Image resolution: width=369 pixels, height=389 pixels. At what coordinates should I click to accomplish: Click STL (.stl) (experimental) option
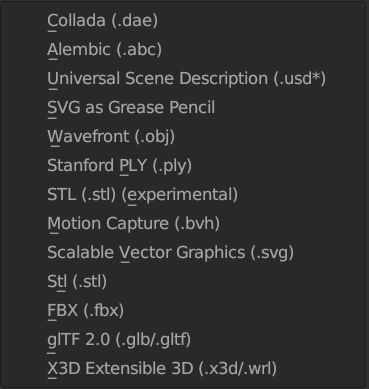click(183, 195)
